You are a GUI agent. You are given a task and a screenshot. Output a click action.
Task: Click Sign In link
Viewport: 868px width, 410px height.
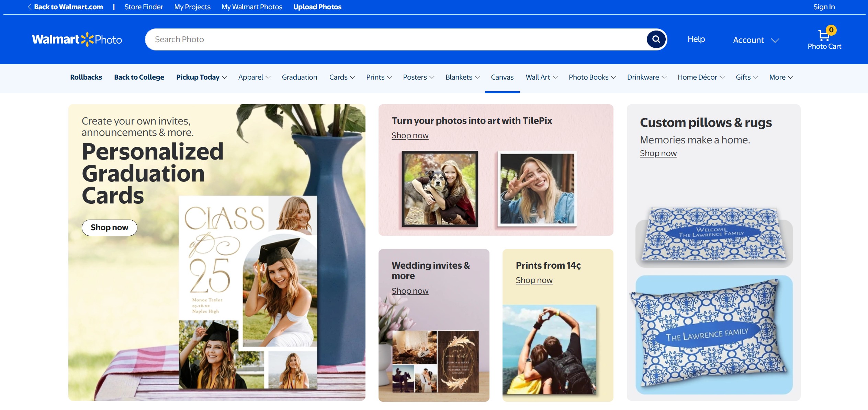(824, 7)
